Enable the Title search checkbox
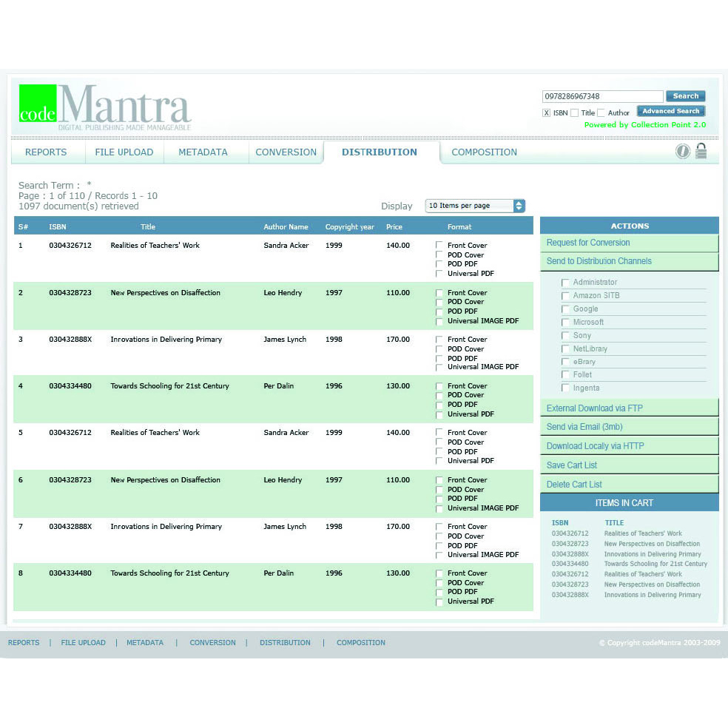The height and width of the screenshot is (728, 728). [x=574, y=112]
